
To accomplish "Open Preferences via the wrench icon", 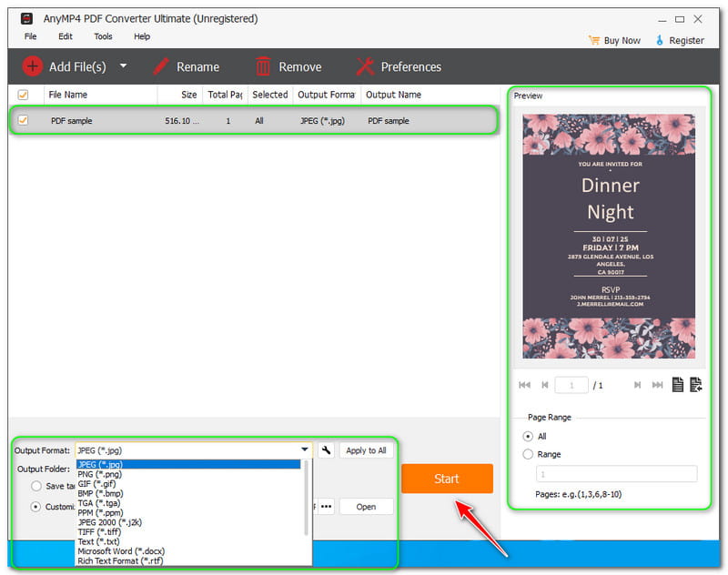I will 365,66.
